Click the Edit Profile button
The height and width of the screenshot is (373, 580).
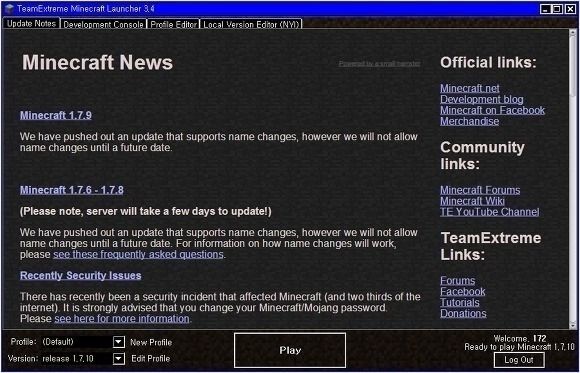coord(151,359)
